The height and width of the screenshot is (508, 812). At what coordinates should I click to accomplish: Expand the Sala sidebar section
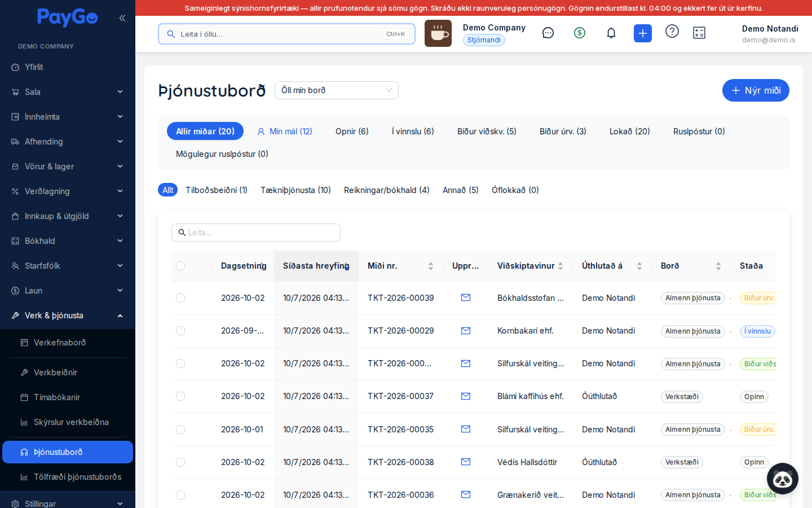[x=68, y=92]
